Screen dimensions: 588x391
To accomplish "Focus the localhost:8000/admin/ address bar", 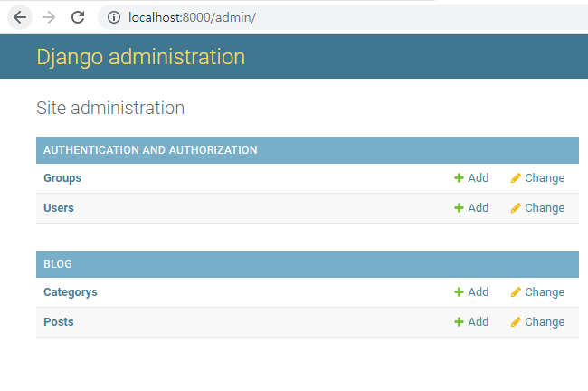I will (x=343, y=17).
